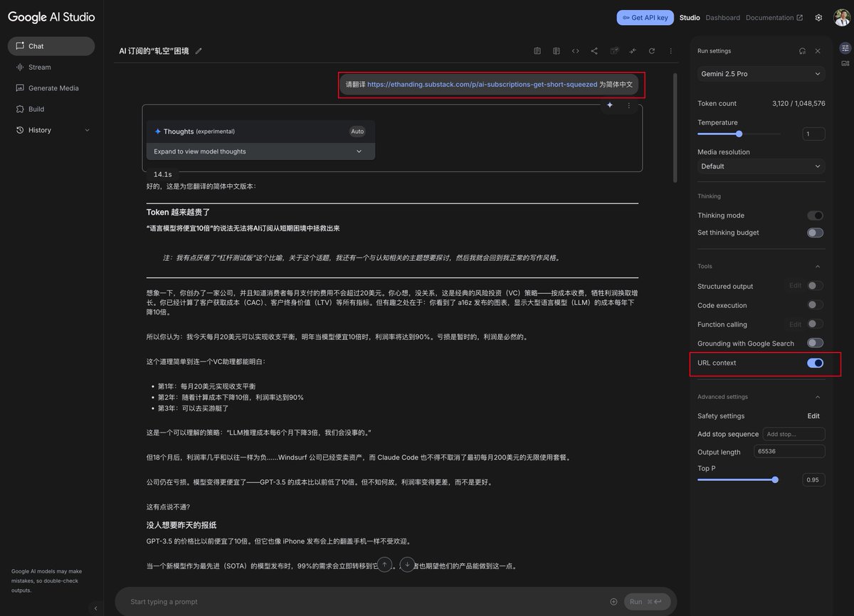The image size is (854, 616).
Task: Click the Auto thoughts badge
Action: [x=357, y=131]
